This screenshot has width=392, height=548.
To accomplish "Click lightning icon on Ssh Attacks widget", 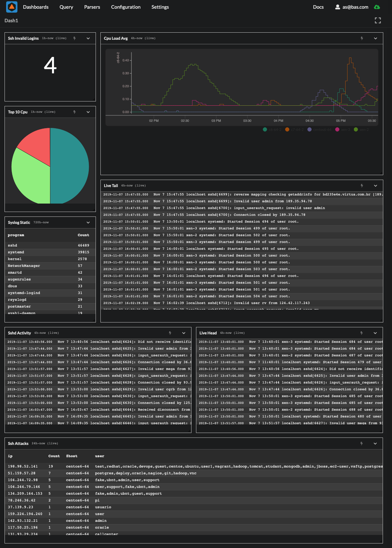I will (x=362, y=444).
